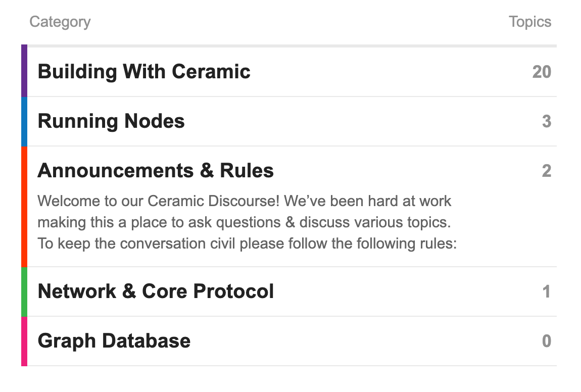
Task: Open the Building With Ceramic category
Action: (x=144, y=71)
